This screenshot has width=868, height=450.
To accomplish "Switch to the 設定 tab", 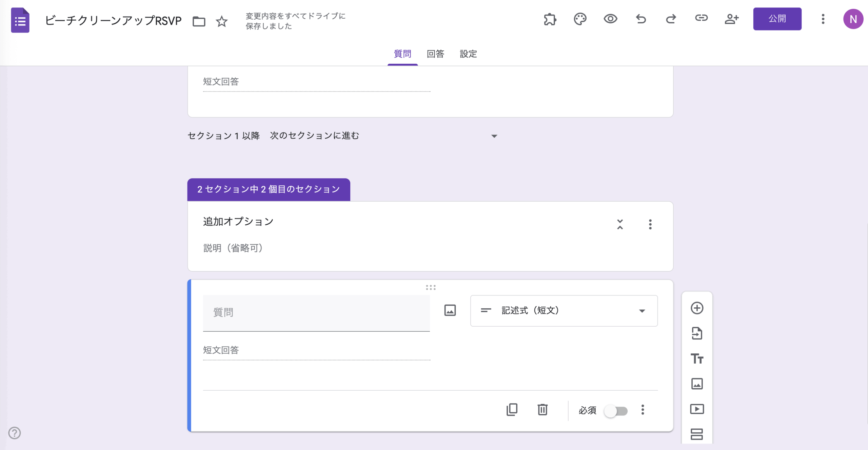I will tap(468, 54).
